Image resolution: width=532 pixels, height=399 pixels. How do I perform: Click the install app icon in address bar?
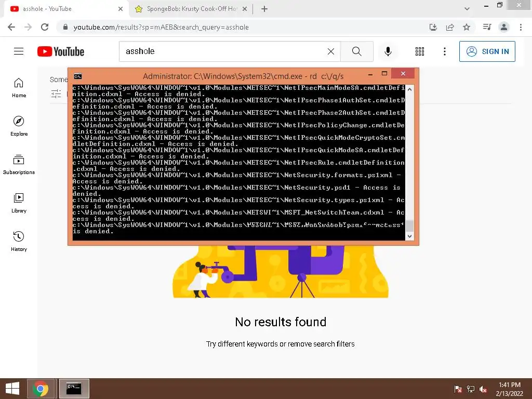point(433,27)
